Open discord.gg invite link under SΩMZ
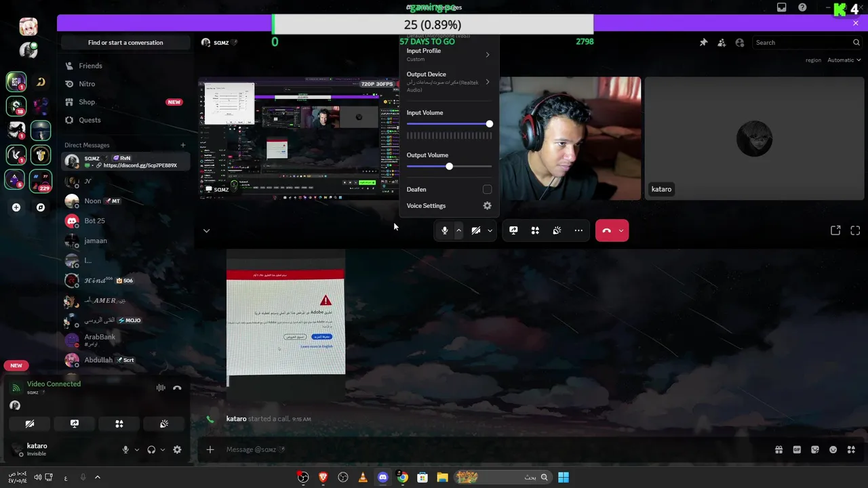The image size is (868, 488). tap(140, 165)
